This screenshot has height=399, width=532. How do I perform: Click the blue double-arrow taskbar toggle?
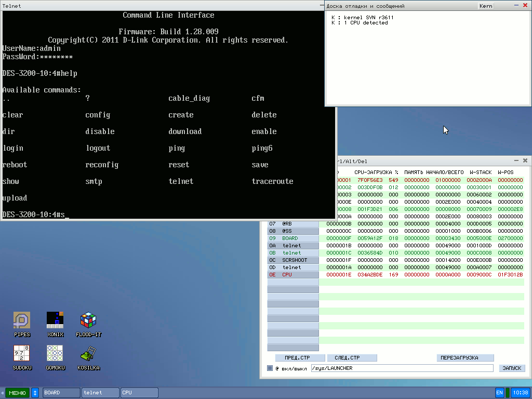click(34, 393)
